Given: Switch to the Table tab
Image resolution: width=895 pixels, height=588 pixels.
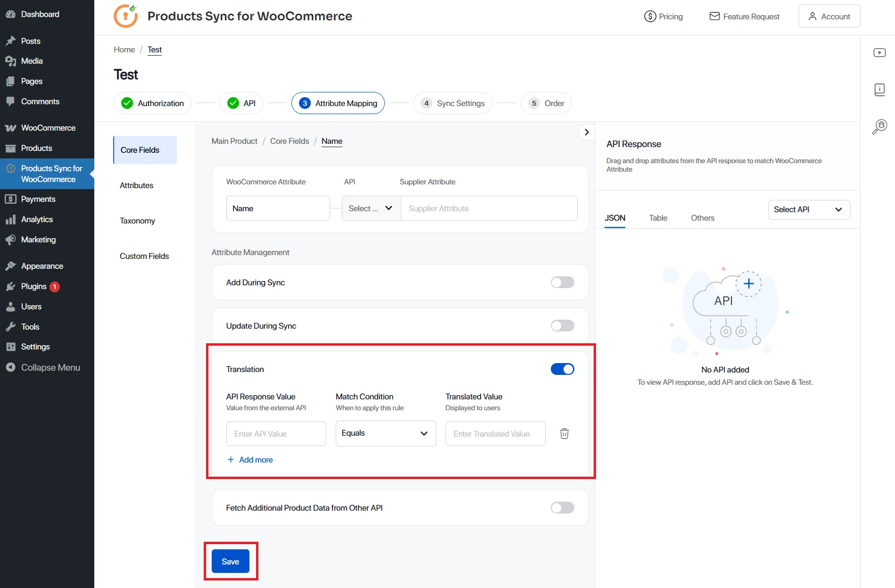Looking at the screenshot, I should pos(658,218).
